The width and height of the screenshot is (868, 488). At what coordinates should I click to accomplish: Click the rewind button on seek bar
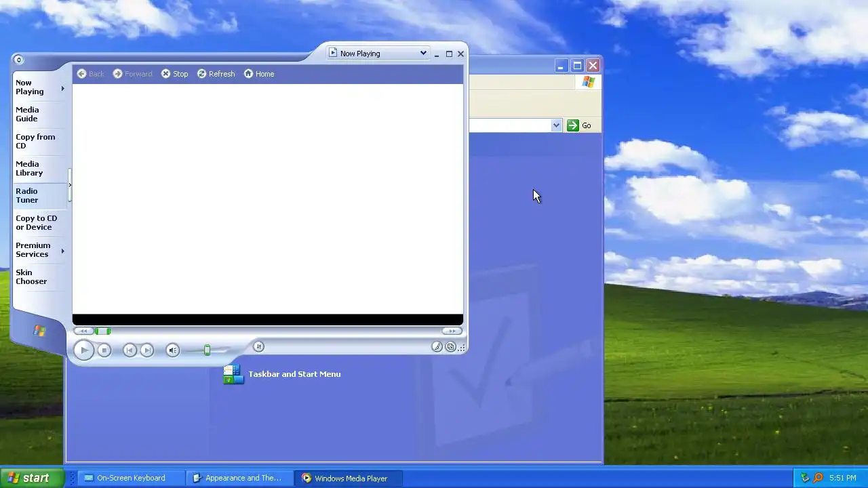[83, 331]
